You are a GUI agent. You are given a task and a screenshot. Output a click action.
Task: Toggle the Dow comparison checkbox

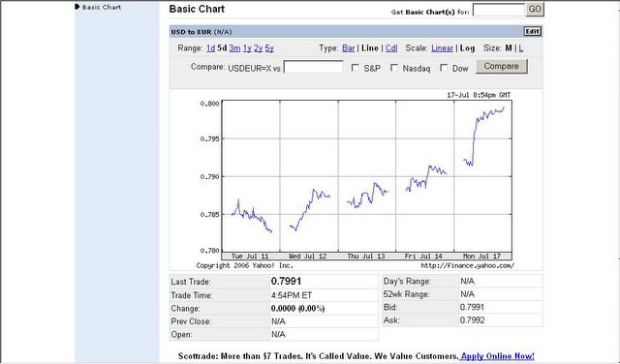[x=444, y=68]
